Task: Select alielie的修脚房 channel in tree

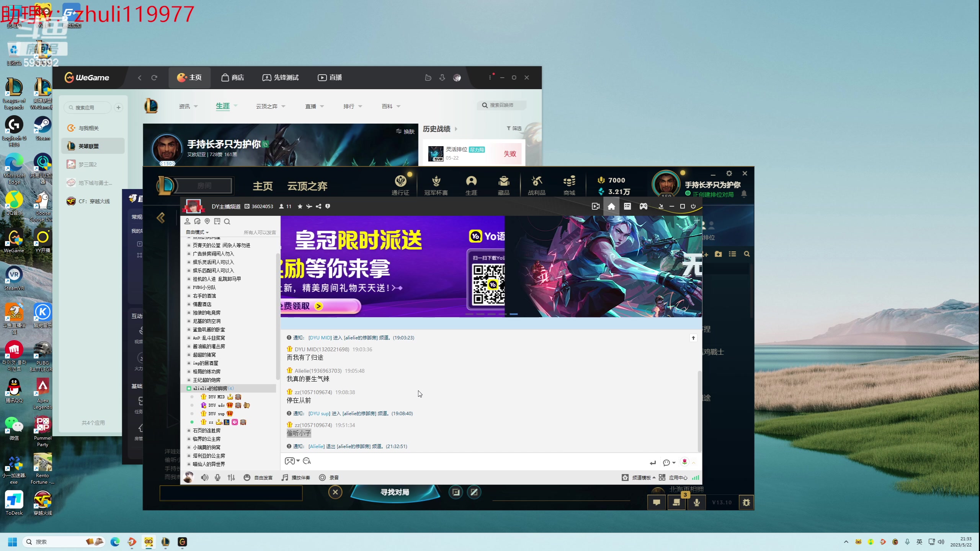Action: (x=229, y=388)
